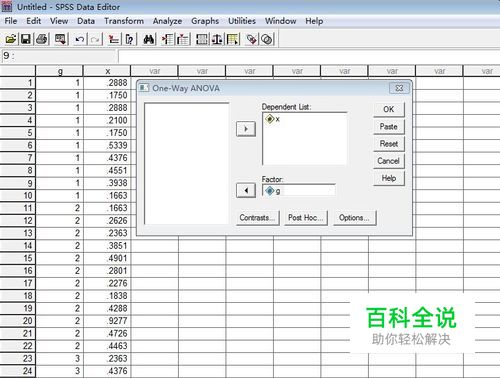Click the cell with value .3851
This screenshot has width=500, height=378.
coord(107,246)
